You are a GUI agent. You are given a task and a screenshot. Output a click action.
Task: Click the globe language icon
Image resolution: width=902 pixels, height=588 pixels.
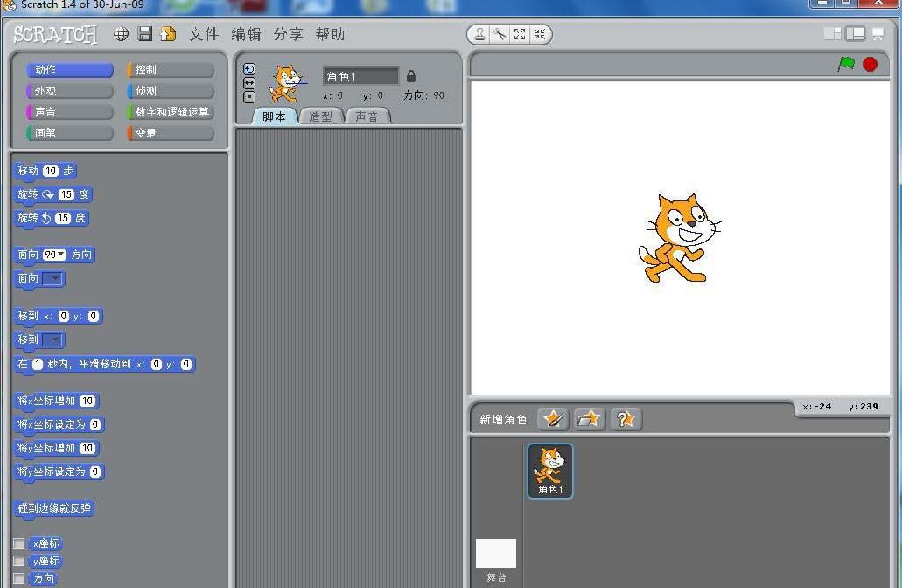click(121, 34)
